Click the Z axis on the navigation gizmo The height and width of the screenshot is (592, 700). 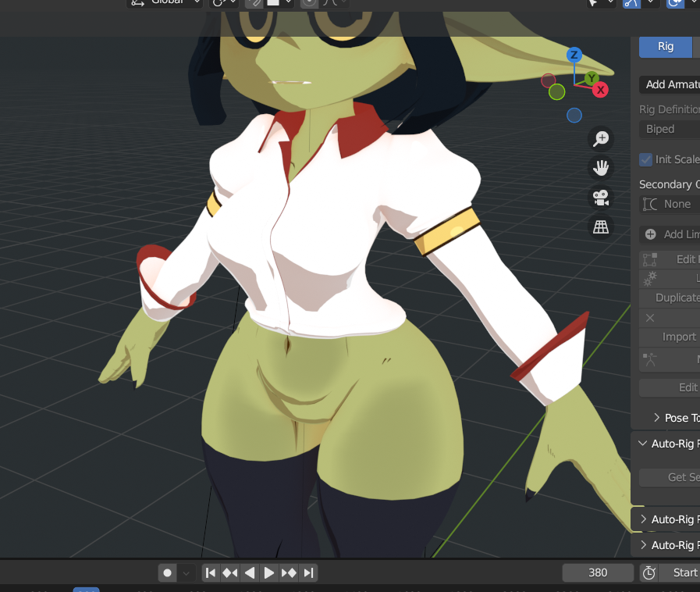click(x=574, y=55)
